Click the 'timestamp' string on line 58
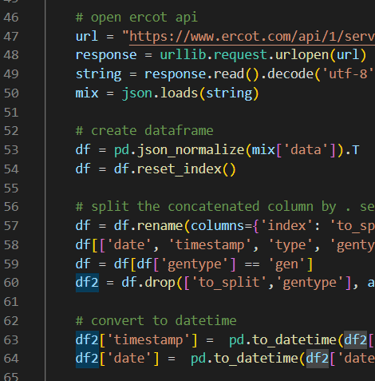 point(210,245)
